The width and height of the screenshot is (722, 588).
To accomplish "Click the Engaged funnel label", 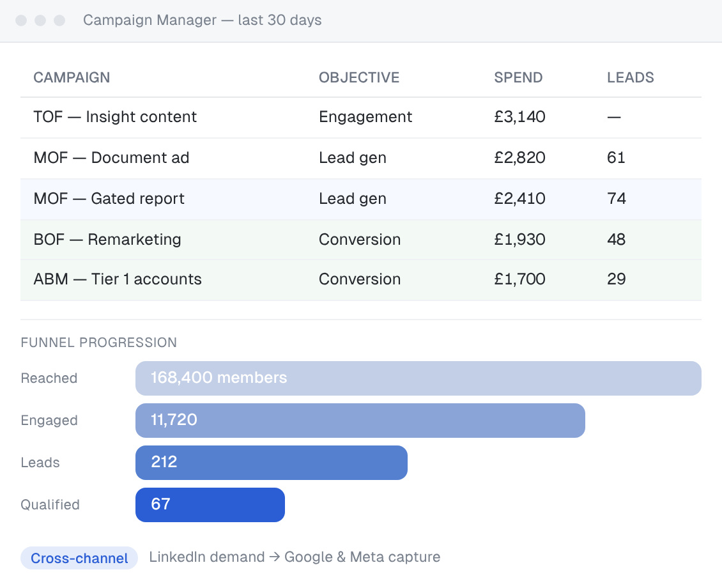I will pyautogui.click(x=49, y=421).
